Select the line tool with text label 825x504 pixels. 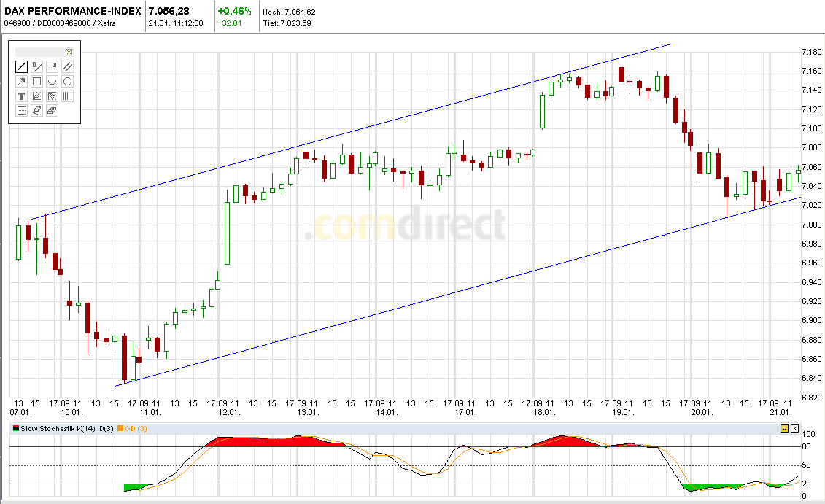click(x=36, y=66)
